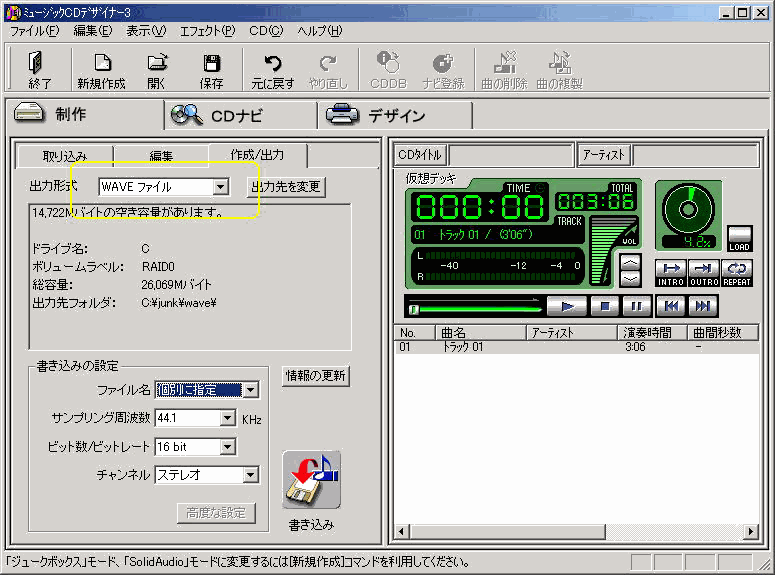Screen dimensions: 775x575
Task: Click the 開く (Open) toolbar icon
Action: tap(157, 70)
